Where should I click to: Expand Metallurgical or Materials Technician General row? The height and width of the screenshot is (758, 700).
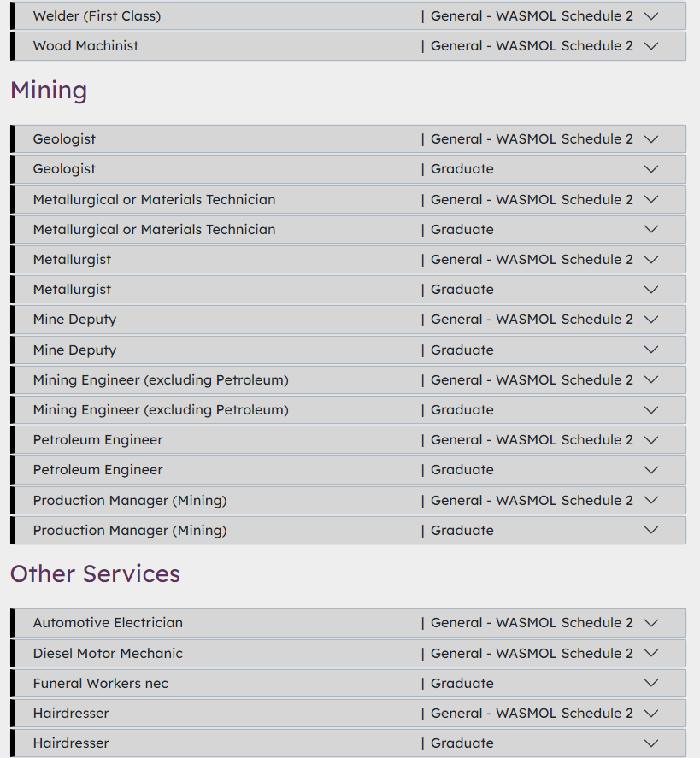pos(651,200)
